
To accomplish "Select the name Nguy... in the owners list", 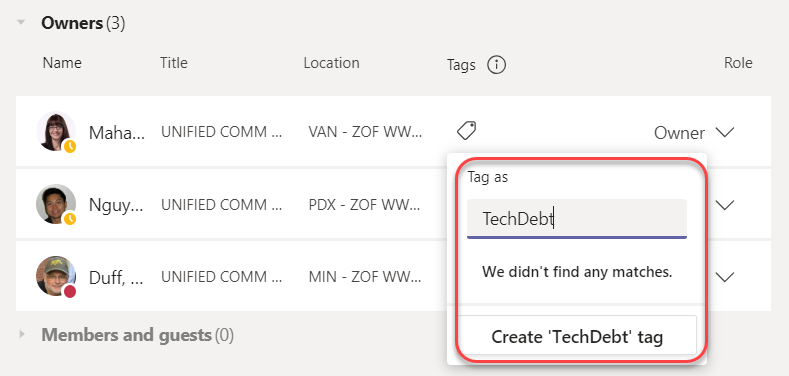I will [116, 205].
